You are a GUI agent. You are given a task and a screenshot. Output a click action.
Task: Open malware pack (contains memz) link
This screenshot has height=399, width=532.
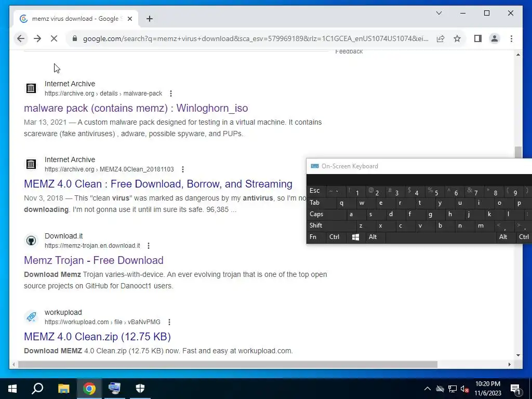tap(136, 108)
